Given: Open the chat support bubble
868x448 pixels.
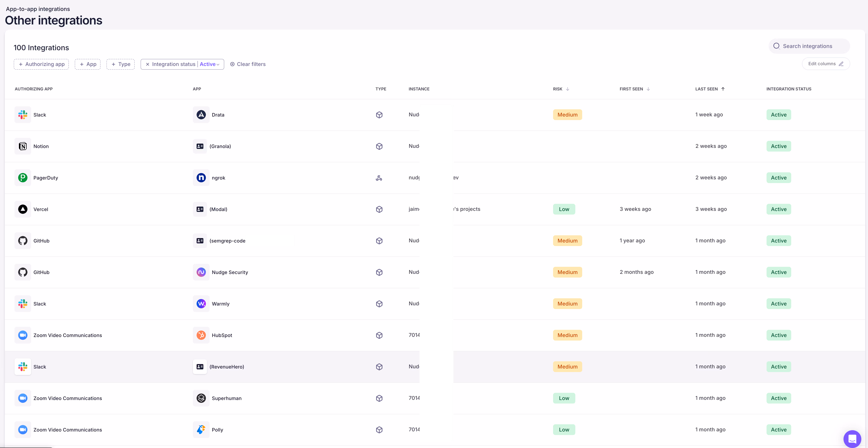Looking at the screenshot, I should [x=852, y=439].
